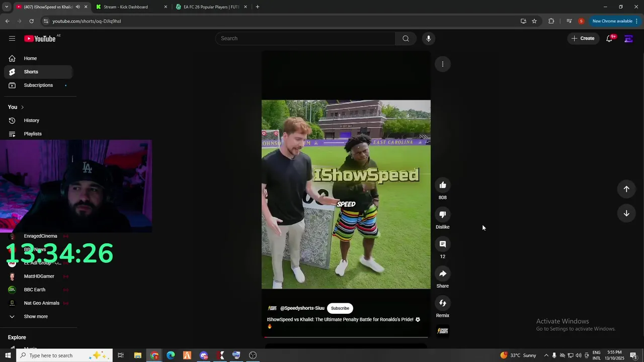Open New Chrome available update menu

coord(614,21)
